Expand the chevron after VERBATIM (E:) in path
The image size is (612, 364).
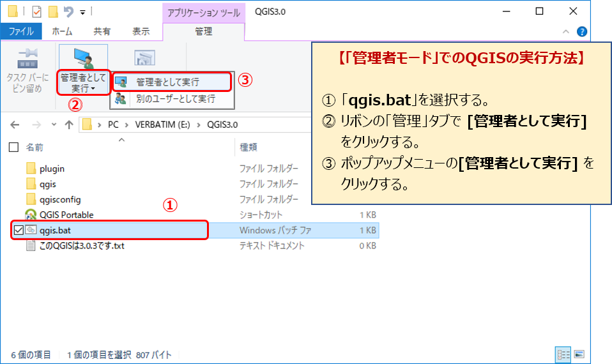[x=199, y=125]
